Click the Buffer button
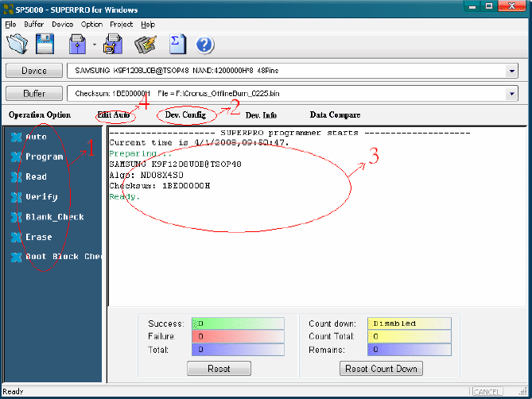This screenshot has height=399, width=532. click(x=34, y=93)
